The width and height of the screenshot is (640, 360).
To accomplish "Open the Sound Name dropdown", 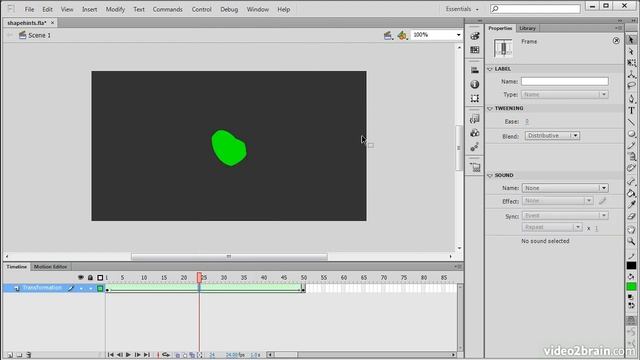I will (x=565, y=188).
